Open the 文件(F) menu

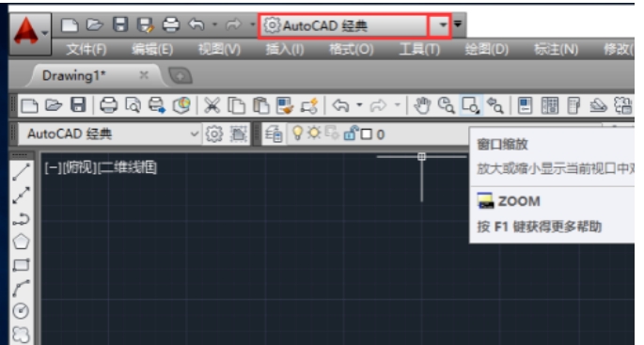point(86,50)
